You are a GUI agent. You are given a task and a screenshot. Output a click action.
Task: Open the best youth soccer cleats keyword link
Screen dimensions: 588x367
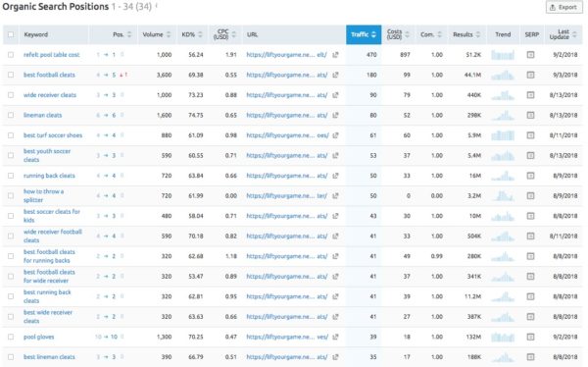(x=47, y=155)
